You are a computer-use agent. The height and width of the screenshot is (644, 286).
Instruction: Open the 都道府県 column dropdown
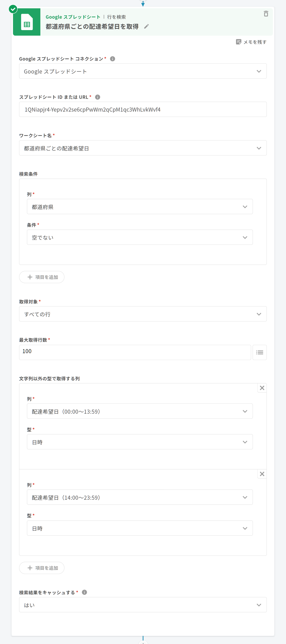click(x=140, y=207)
